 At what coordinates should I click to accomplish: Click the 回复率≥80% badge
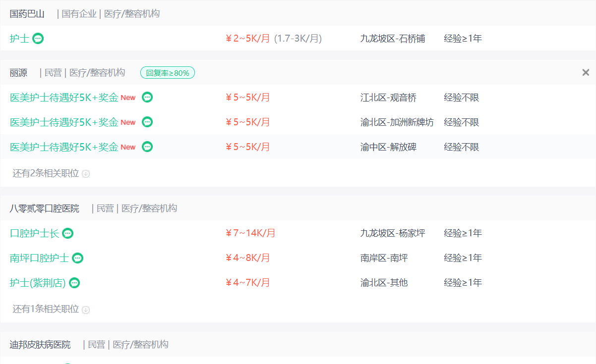[168, 73]
